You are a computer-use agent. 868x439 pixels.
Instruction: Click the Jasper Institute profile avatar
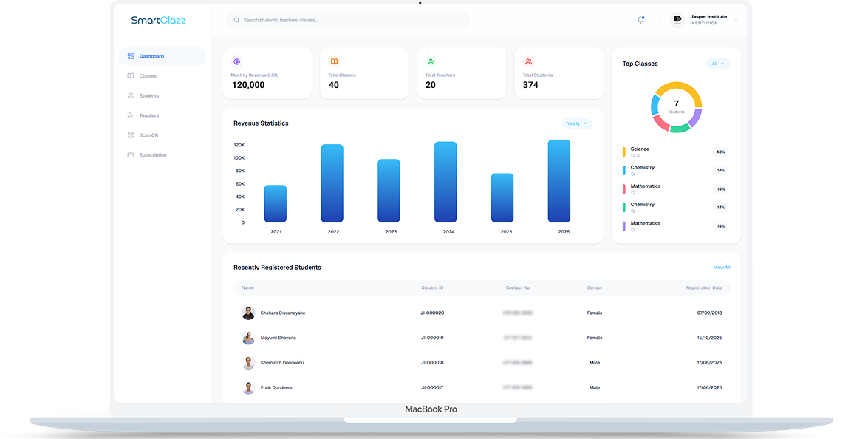pyautogui.click(x=677, y=20)
